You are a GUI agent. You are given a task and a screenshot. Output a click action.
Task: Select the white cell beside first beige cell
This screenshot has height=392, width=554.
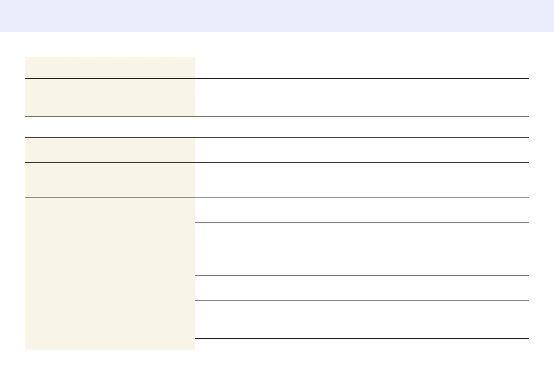(x=362, y=67)
